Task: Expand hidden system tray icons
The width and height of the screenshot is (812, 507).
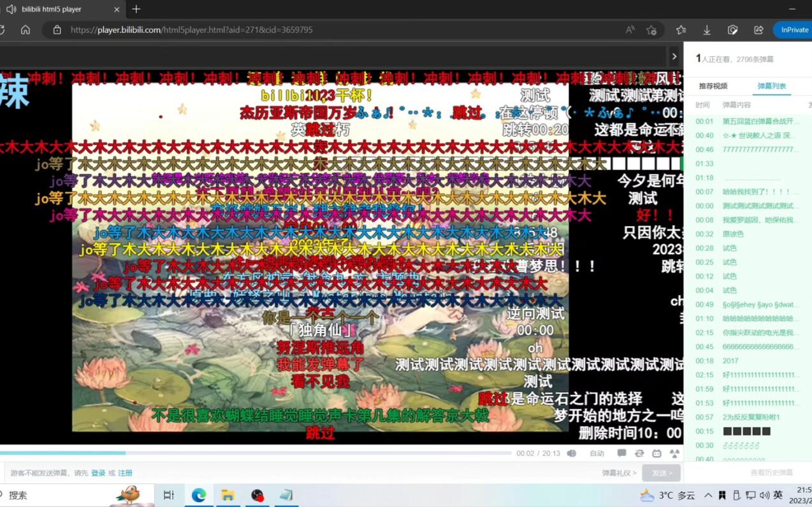Action: tap(708, 495)
